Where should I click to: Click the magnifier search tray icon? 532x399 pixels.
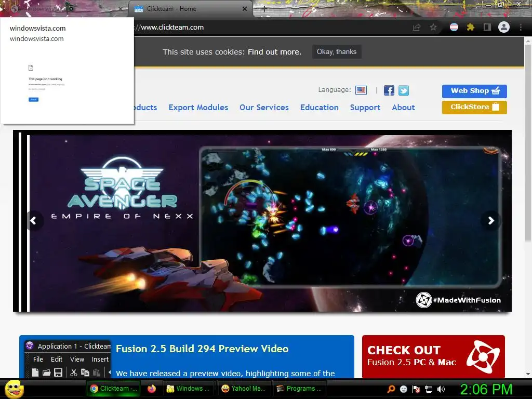tap(391, 389)
